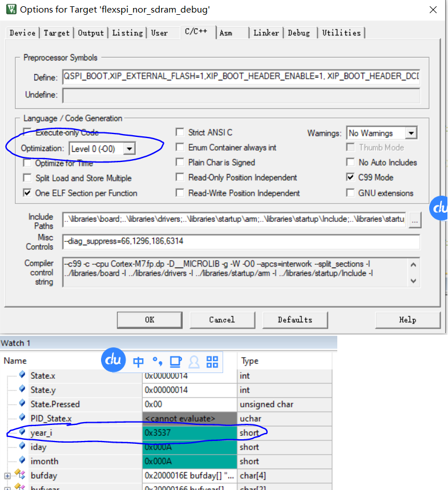The height and width of the screenshot is (490, 448).
Task: Select the State.y value 0x00000014
Action: [x=189, y=390]
